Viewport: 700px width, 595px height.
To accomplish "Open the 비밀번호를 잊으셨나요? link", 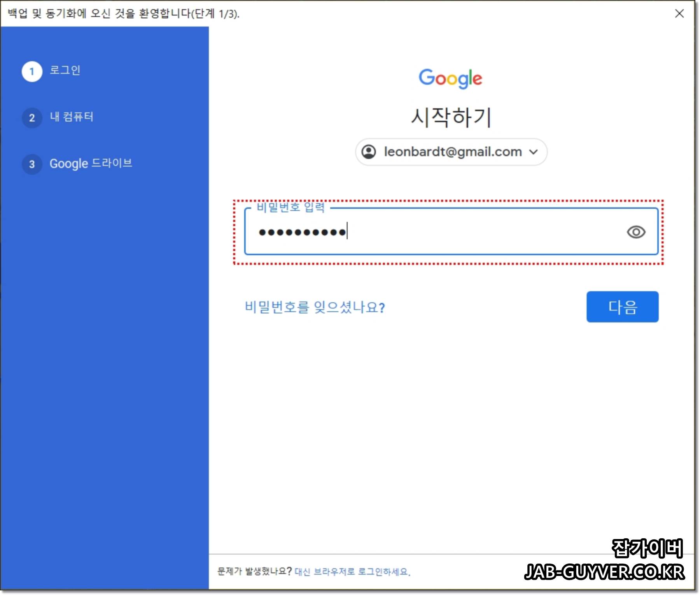I will tap(315, 307).
